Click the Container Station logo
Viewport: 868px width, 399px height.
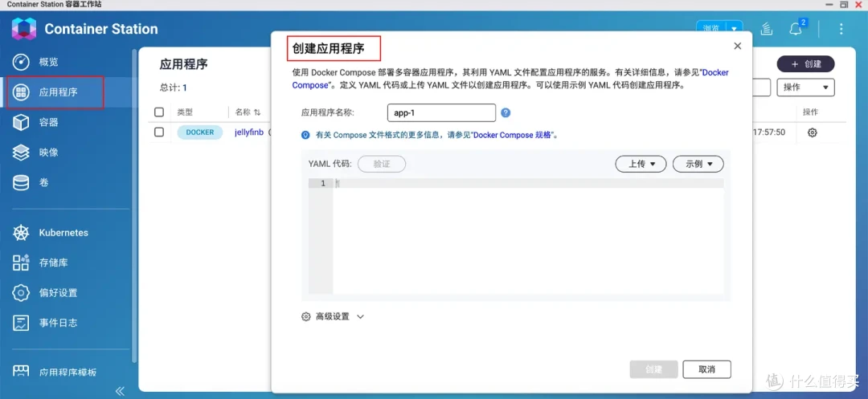coord(23,29)
